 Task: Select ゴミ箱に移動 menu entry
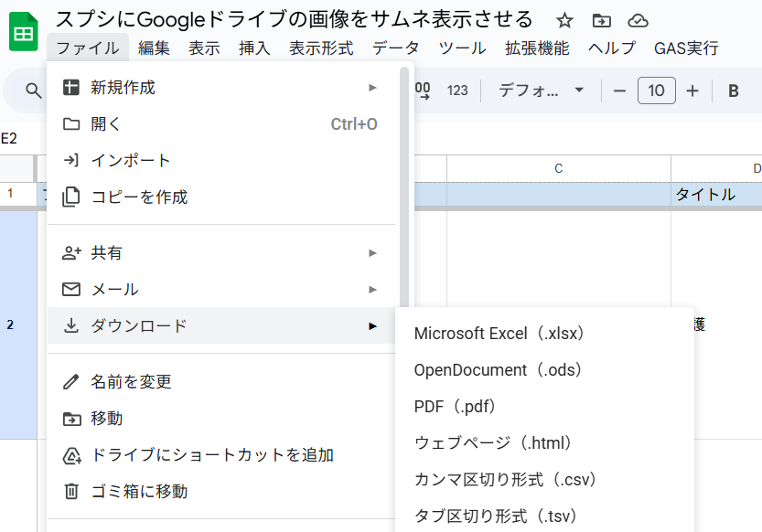pos(221,491)
